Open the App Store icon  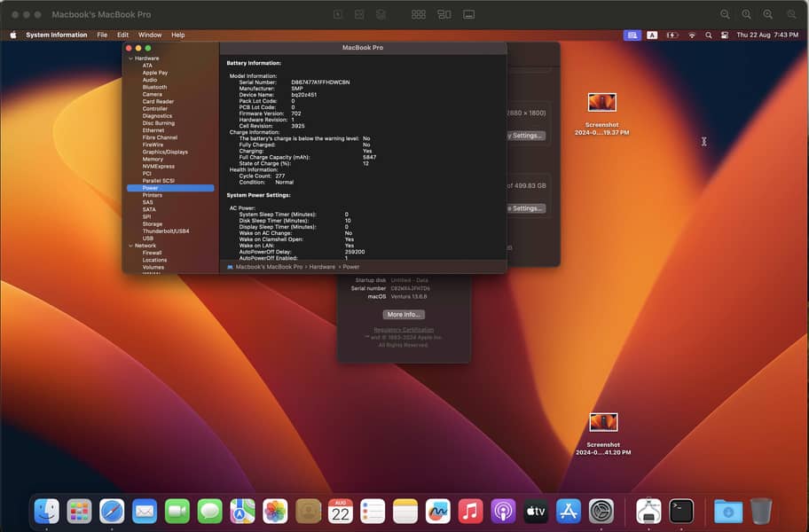569,511
